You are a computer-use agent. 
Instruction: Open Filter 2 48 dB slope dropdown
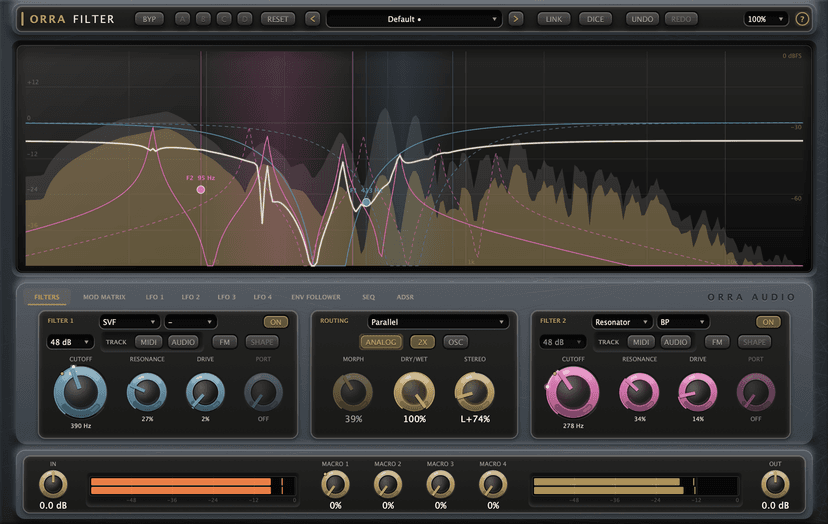pyautogui.click(x=562, y=342)
